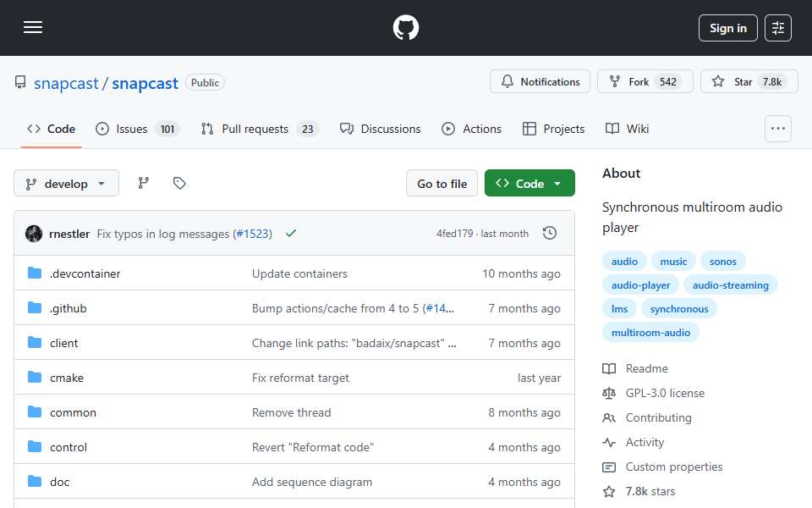Image resolution: width=812 pixels, height=508 pixels.
Task: Select the audio-streaming topic tag
Action: pos(730,285)
